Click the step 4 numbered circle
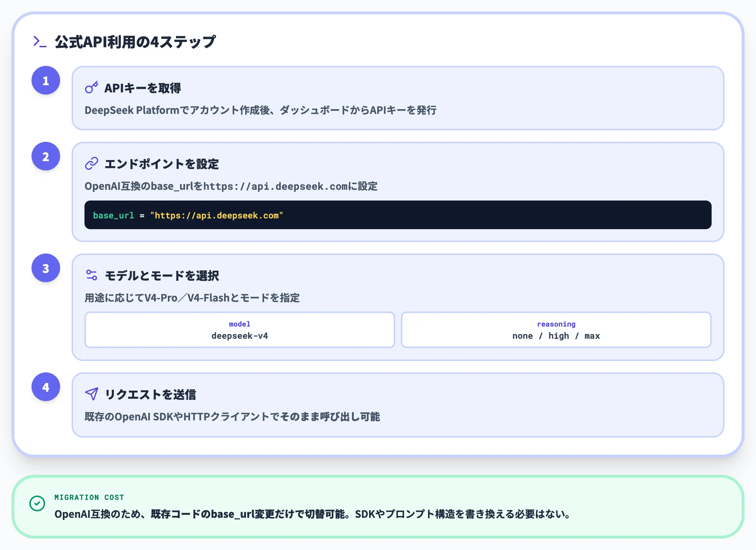This screenshot has width=756, height=550. tap(45, 387)
